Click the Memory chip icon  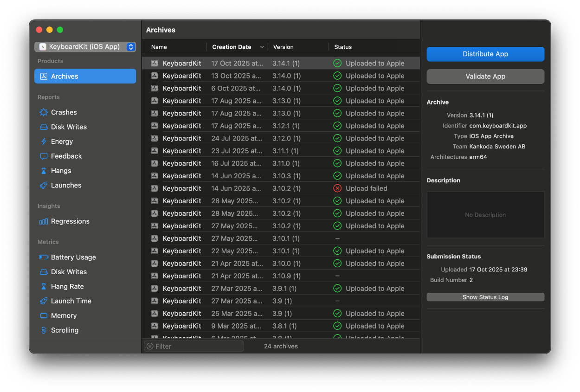click(x=44, y=316)
